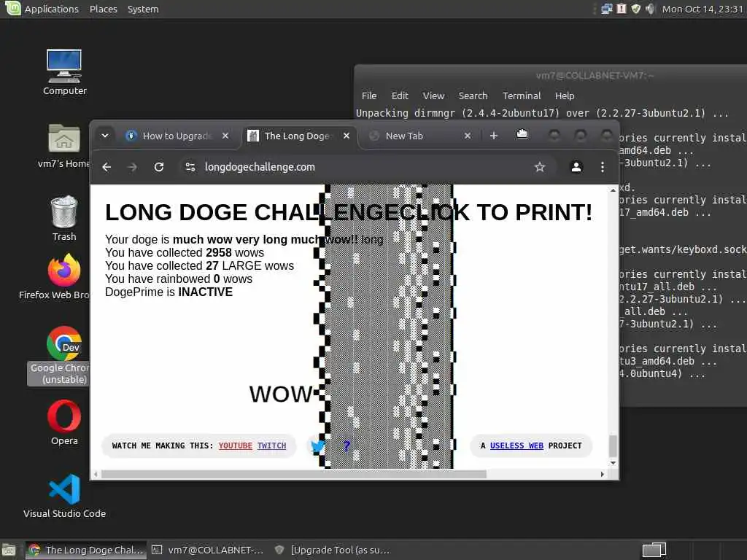Click the date and time clock
The width and height of the screenshot is (747, 560).
[x=703, y=9]
